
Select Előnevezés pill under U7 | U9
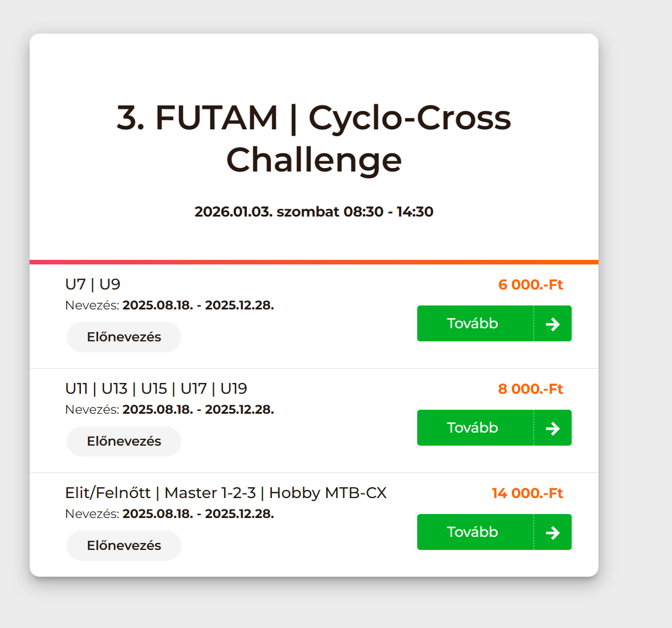coord(124,337)
